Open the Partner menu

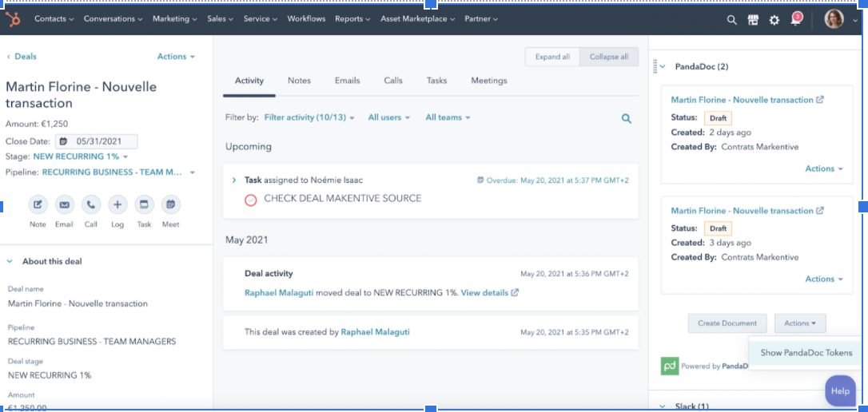[x=481, y=19]
